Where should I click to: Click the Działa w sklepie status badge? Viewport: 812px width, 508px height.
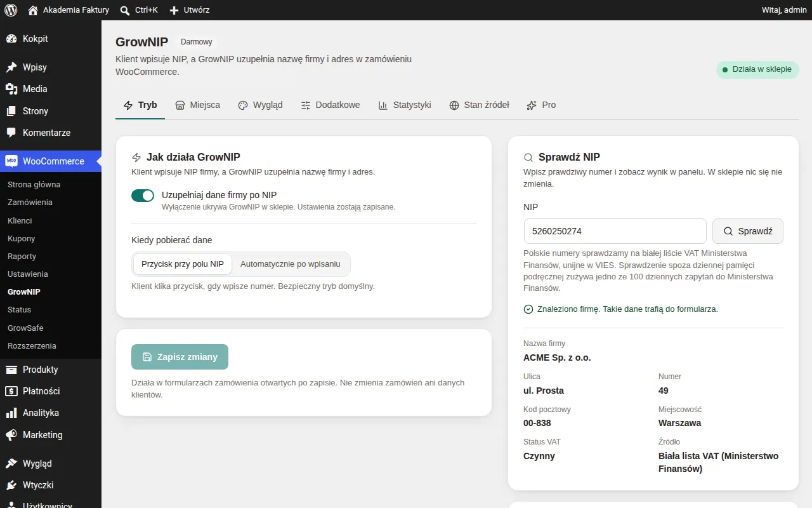757,69
